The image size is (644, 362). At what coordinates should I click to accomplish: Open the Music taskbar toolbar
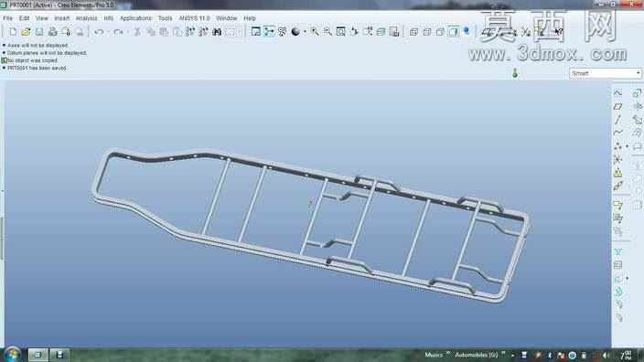pyautogui.click(x=434, y=355)
